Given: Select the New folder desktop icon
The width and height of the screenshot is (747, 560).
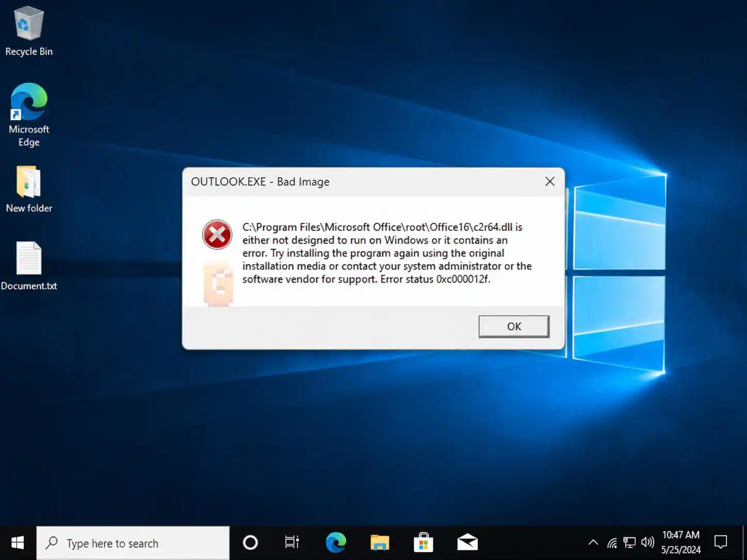Looking at the screenshot, I should (29, 189).
